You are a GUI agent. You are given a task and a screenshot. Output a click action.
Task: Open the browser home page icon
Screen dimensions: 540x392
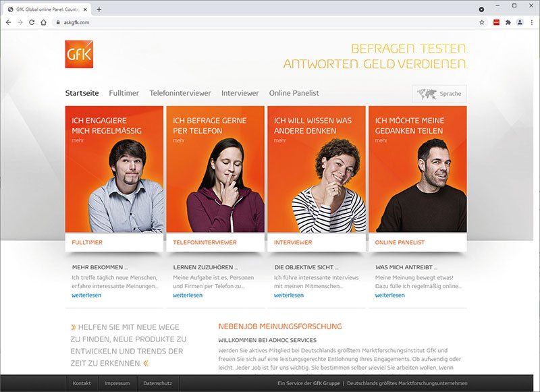click(x=43, y=22)
